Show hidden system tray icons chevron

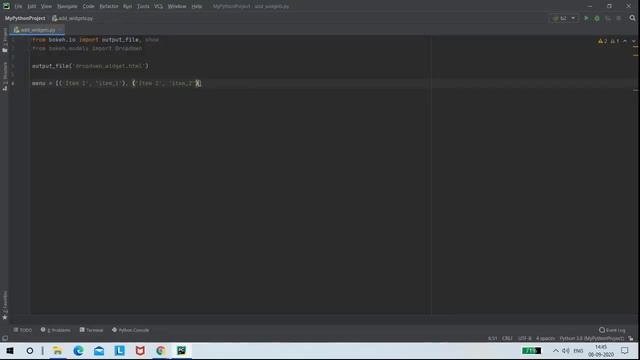(556, 351)
